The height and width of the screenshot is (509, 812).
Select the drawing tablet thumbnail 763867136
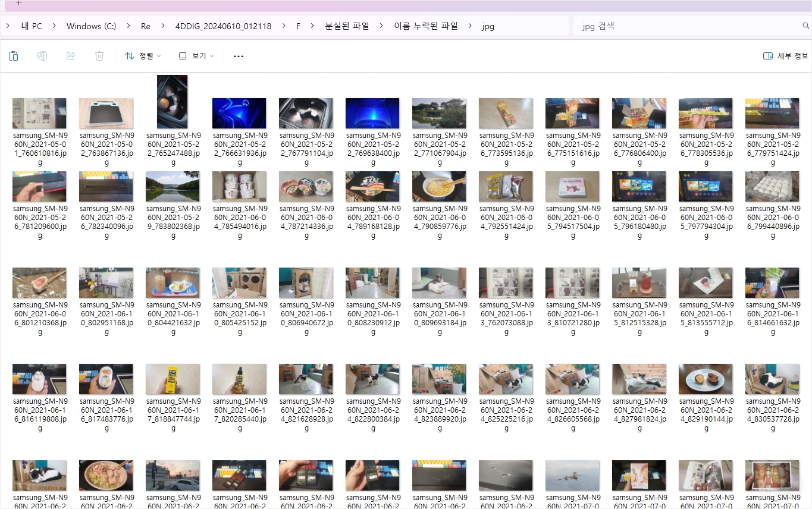pos(106,114)
